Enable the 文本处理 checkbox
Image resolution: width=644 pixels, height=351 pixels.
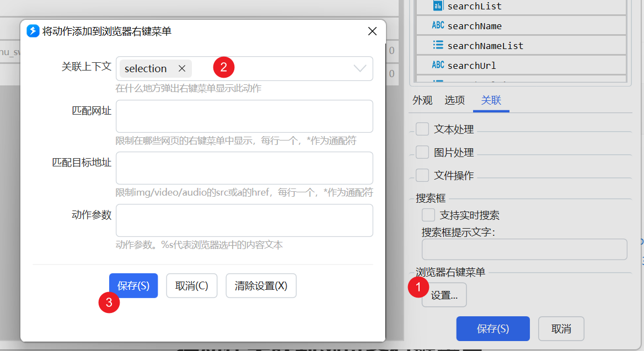point(422,129)
